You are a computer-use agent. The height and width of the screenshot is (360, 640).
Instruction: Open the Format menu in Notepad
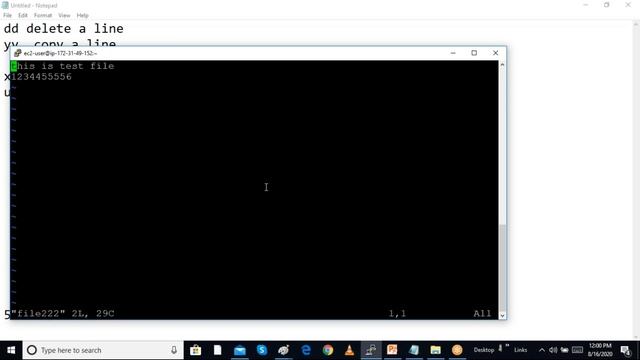click(43, 16)
